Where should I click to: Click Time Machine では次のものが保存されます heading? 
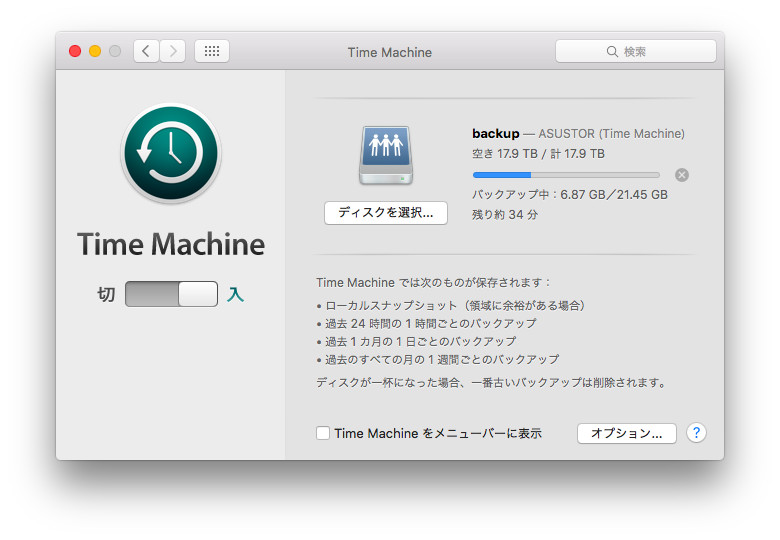[x=433, y=282]
